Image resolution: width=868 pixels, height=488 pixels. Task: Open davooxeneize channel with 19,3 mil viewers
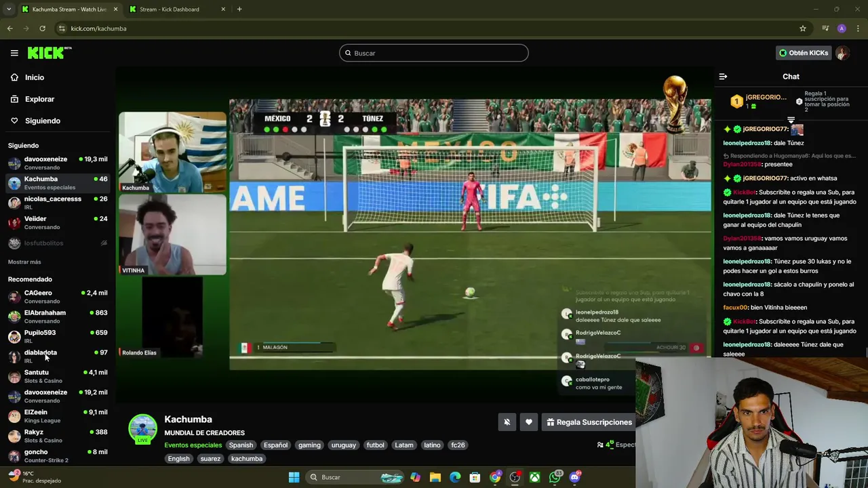(57, 163)
